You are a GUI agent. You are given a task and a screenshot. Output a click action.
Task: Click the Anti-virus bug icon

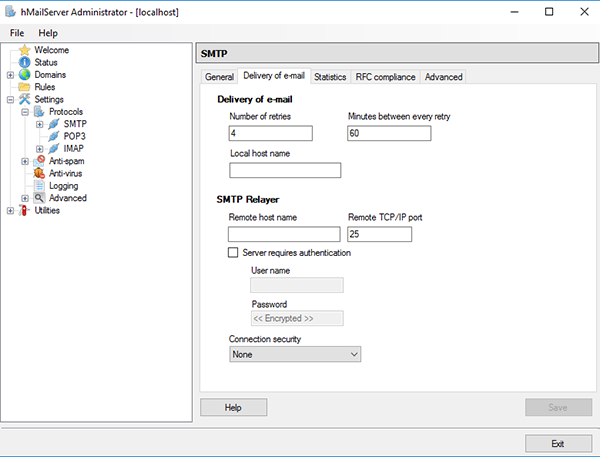pyautogui.click(x=39, y=173)
